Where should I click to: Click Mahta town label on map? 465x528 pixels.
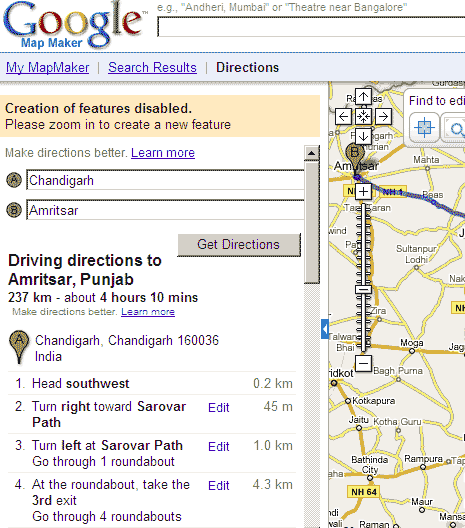pos(426,160)
